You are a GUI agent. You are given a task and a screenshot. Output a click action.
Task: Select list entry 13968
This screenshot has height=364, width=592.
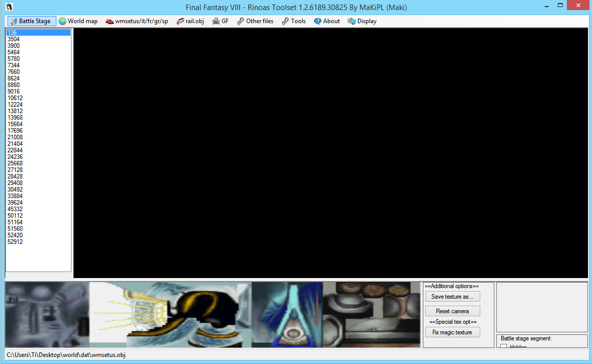(x=38, y=118)
